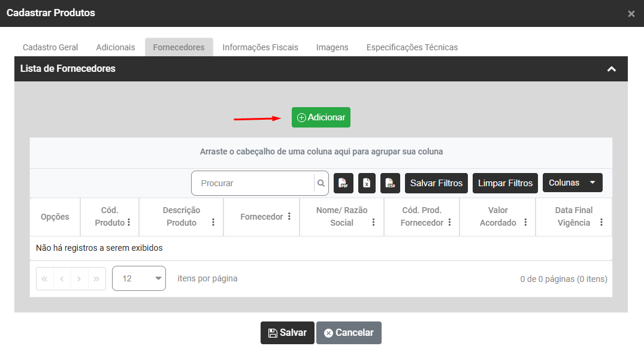
Task: Go to next page of results
Action: coord(79,279)
